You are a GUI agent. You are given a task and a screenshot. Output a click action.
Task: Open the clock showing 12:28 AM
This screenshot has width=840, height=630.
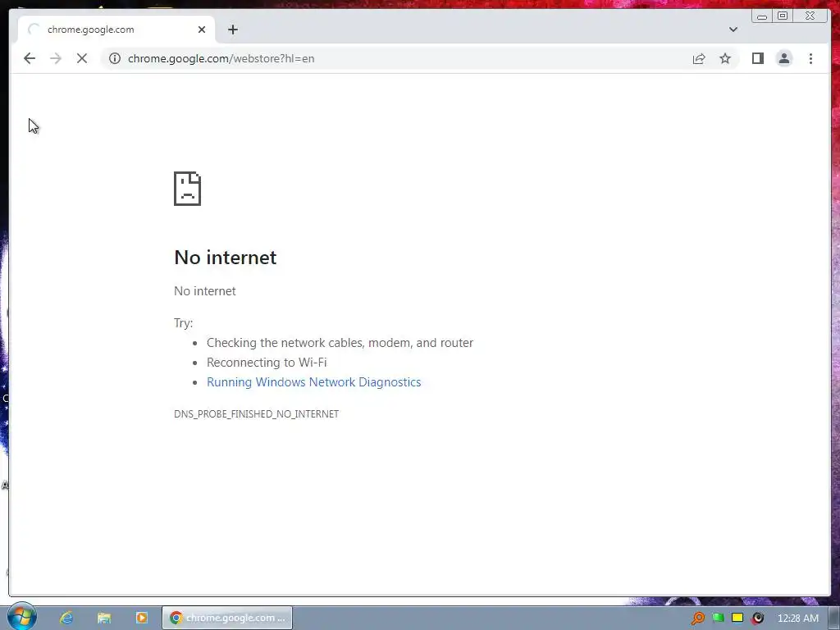click(797, 619)
